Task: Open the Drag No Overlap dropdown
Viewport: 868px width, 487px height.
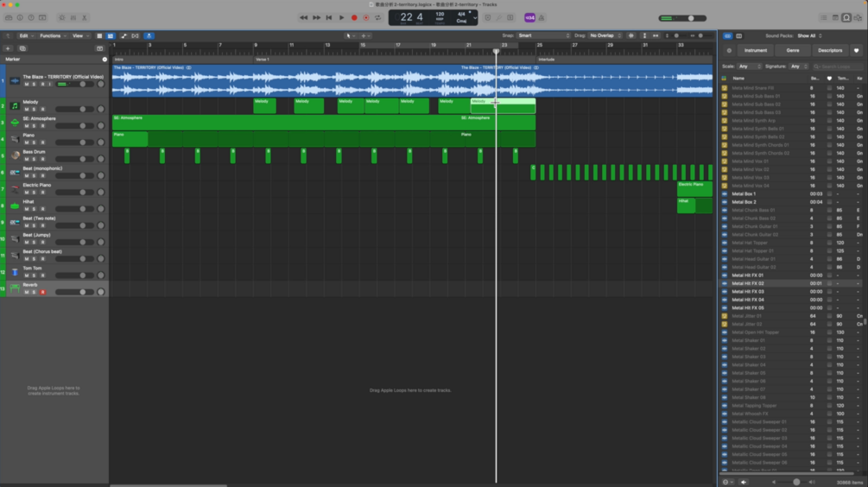Action: [x=605, y=36]
